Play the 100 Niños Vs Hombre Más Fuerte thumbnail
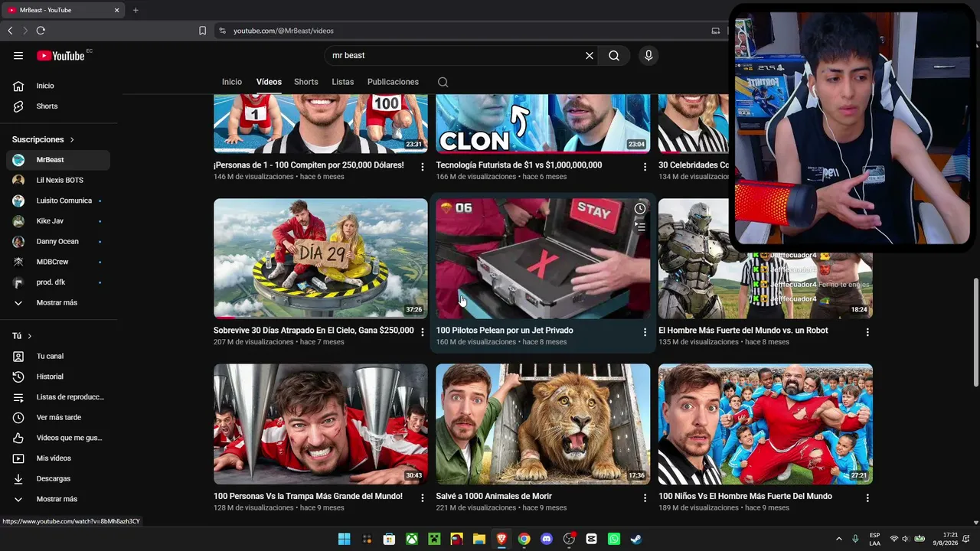 pos(766,424)
